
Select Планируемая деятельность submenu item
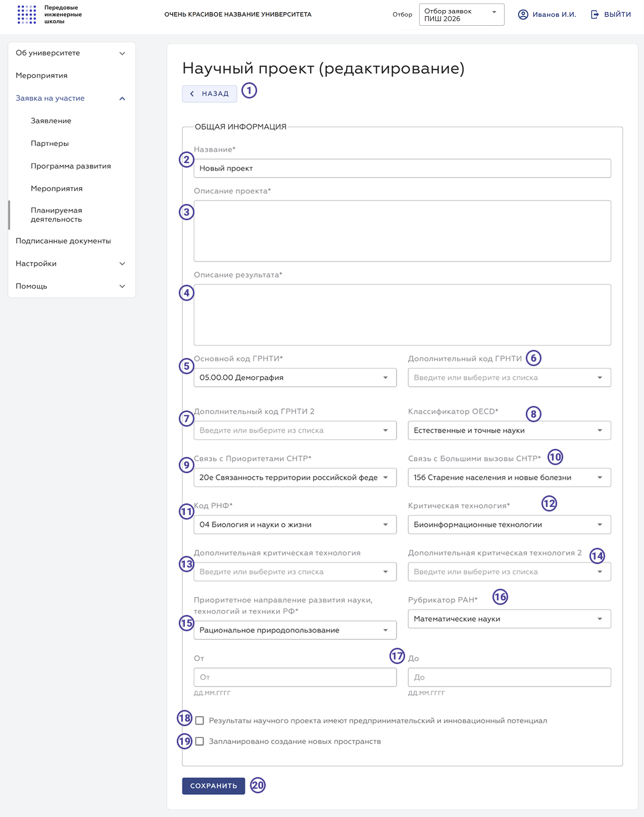coord(72,215)
